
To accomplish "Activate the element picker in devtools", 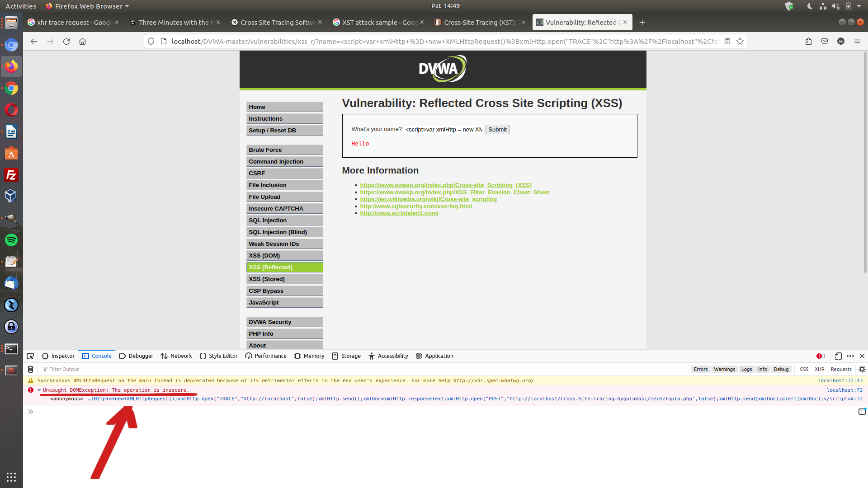I will pyautogui.click(x=30, y=356).
